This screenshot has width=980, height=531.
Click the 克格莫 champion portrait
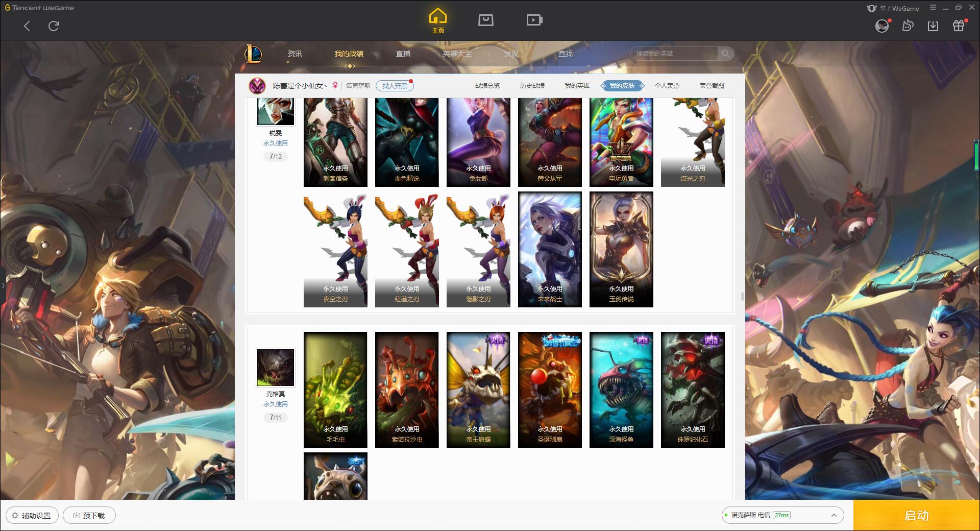click(x=275, y=368)
